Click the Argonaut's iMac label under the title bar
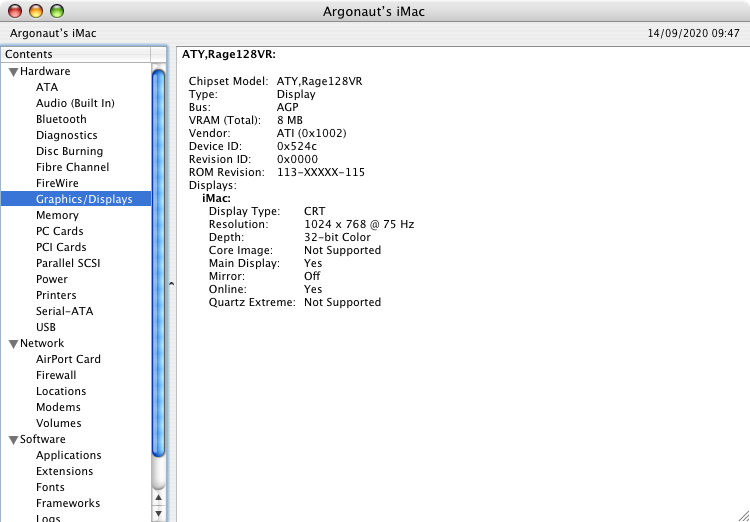Image resolution: width=750 pixels, height=522 pixels. click(x=53, y=33)
